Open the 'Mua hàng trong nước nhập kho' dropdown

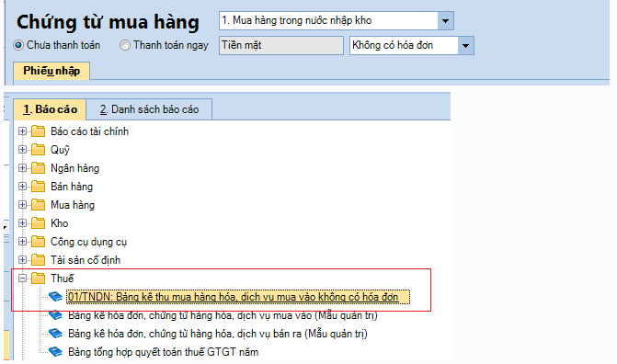point(445,21)
